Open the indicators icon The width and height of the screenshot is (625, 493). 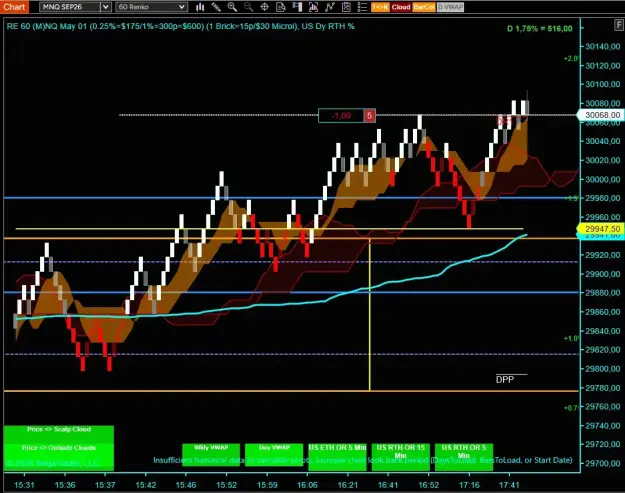tap(330, 7)
